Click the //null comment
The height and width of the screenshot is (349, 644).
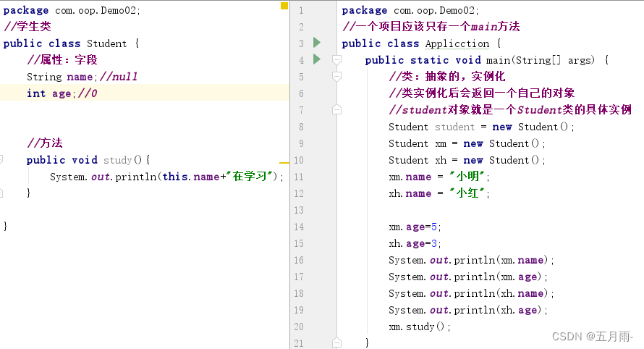[x=118, y=77]
